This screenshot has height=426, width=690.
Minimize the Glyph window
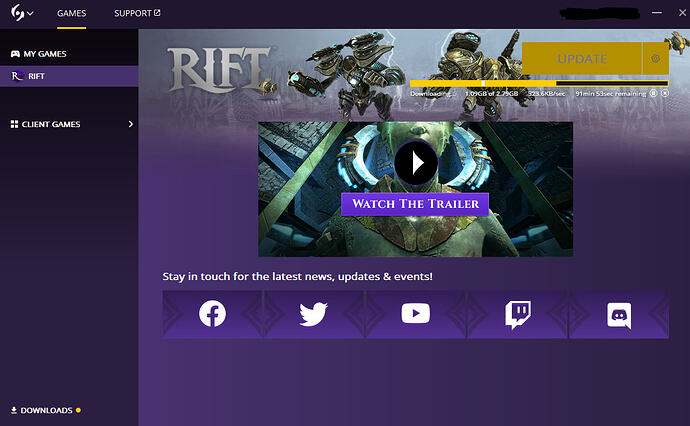click(x=657, y=13)
